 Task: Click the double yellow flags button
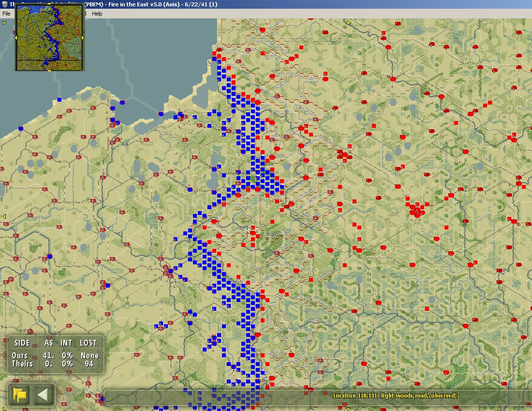point(20,395)
